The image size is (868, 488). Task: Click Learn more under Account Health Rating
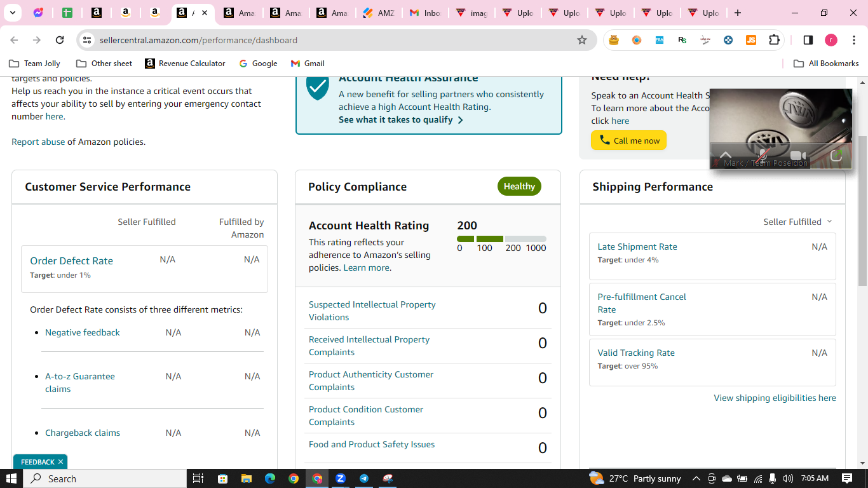click(x=367, y=268)
